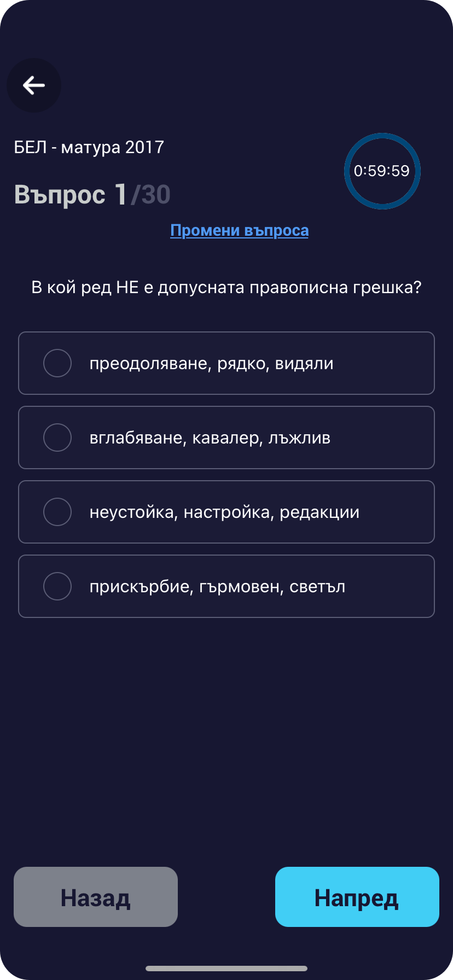Click the 'Въпрос 1' heading
The height and width of the screenshot is (980, 453).
(x=70, y=195)
